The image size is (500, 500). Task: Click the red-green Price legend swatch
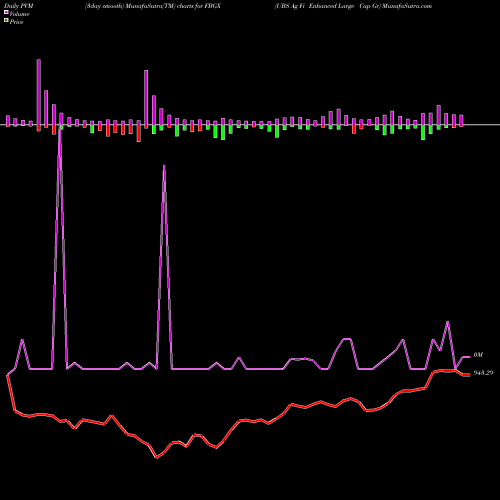point(6,21)
